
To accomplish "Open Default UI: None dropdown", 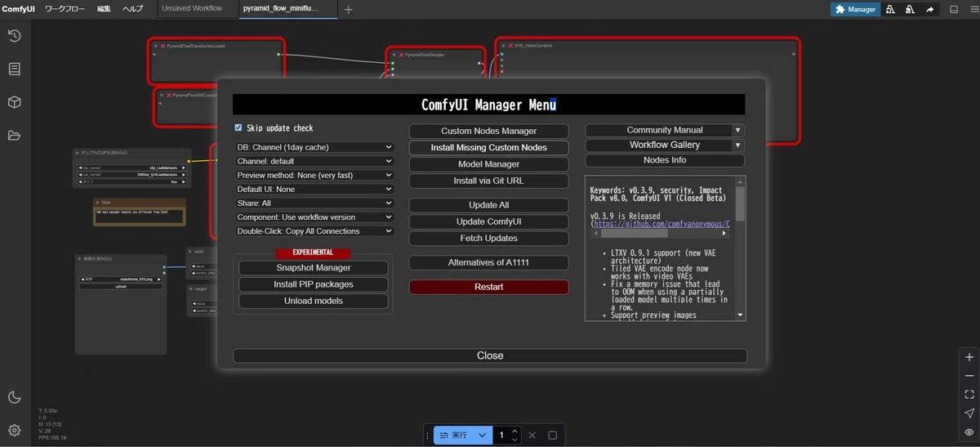I will [x=314, y=190].
